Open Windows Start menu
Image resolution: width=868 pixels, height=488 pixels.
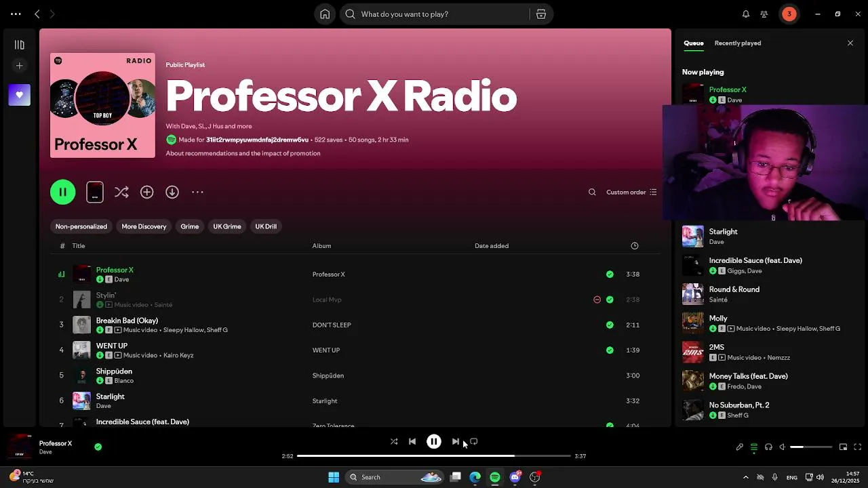[x=334, y=477]
